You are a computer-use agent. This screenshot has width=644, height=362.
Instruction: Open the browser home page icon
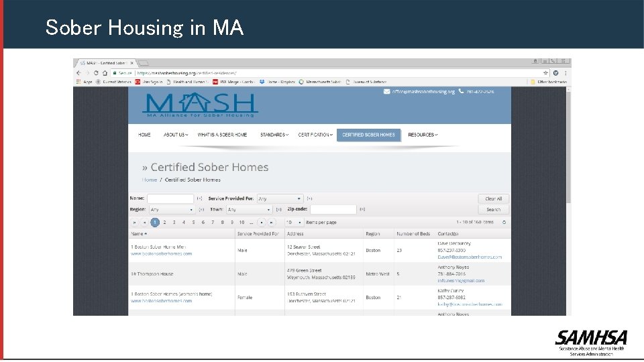tap(105, 73)
